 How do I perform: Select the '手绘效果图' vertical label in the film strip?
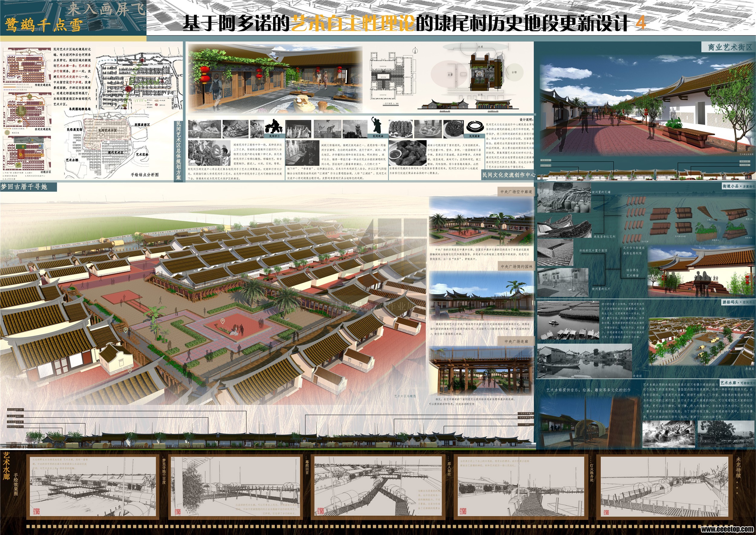tap(16, 484)
